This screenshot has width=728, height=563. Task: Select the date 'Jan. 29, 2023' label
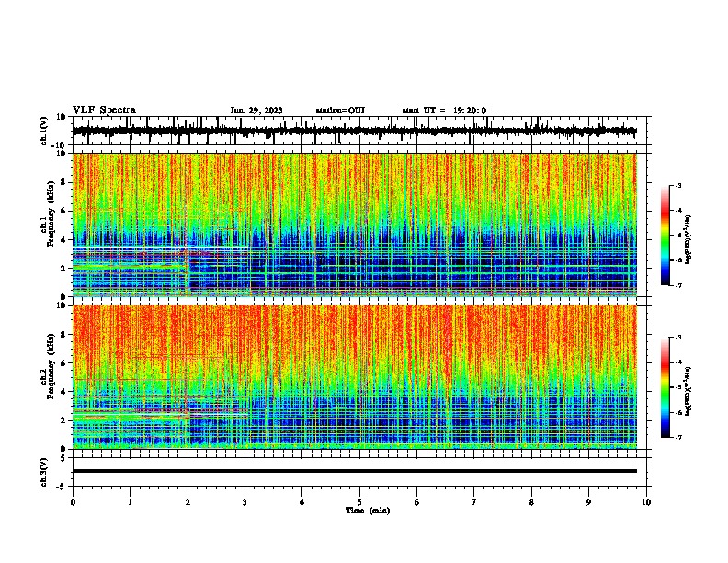(x=256, y=110)
